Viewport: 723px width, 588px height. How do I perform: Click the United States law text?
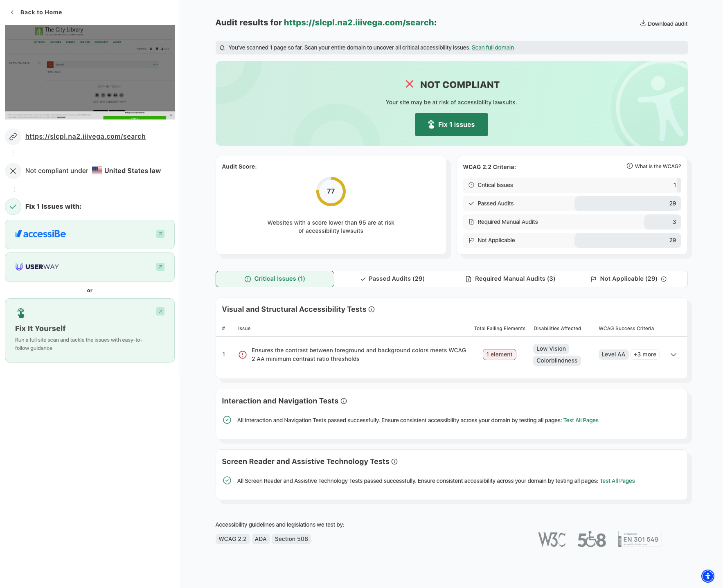point(133,171)
